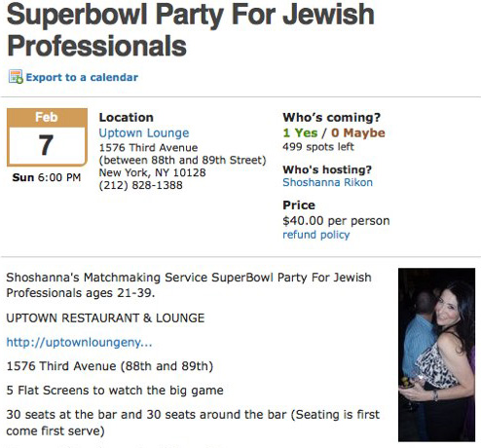Click the calendar export icon

tap(16, 77)
